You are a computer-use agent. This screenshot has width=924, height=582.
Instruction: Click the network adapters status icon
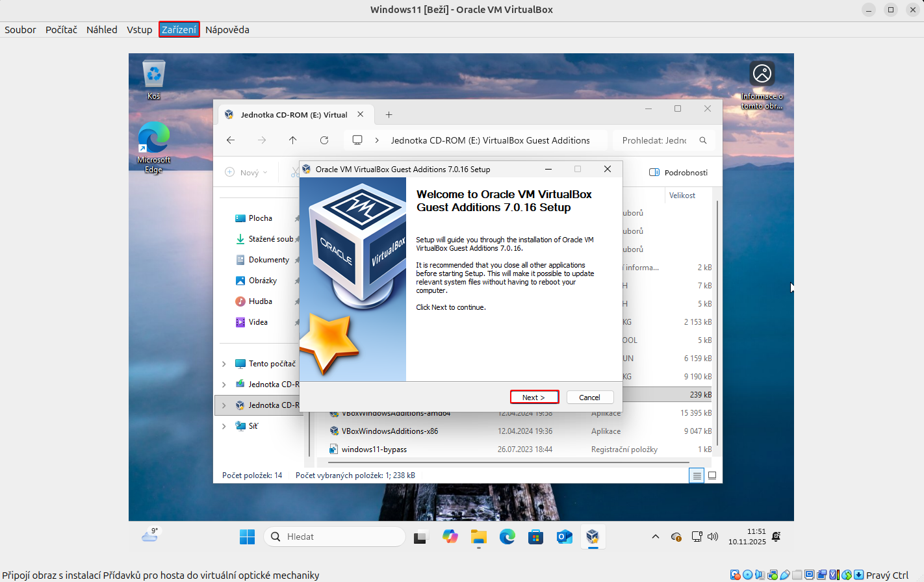[x=772, y=575]
